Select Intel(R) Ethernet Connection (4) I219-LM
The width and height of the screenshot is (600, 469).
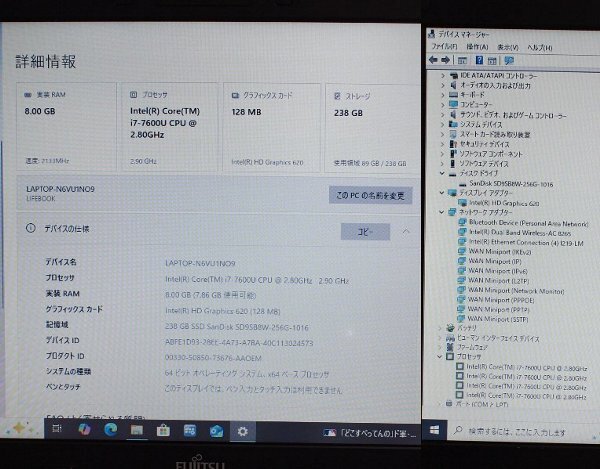coord(526,242)
